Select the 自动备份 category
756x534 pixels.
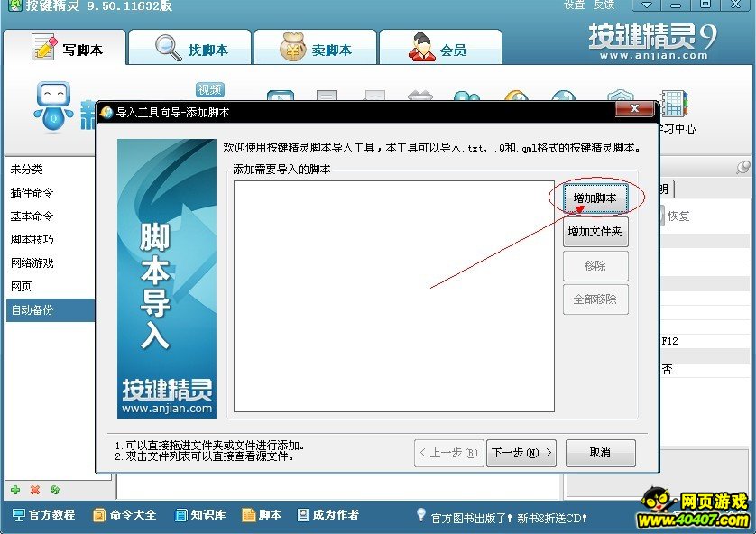[51, 310]
